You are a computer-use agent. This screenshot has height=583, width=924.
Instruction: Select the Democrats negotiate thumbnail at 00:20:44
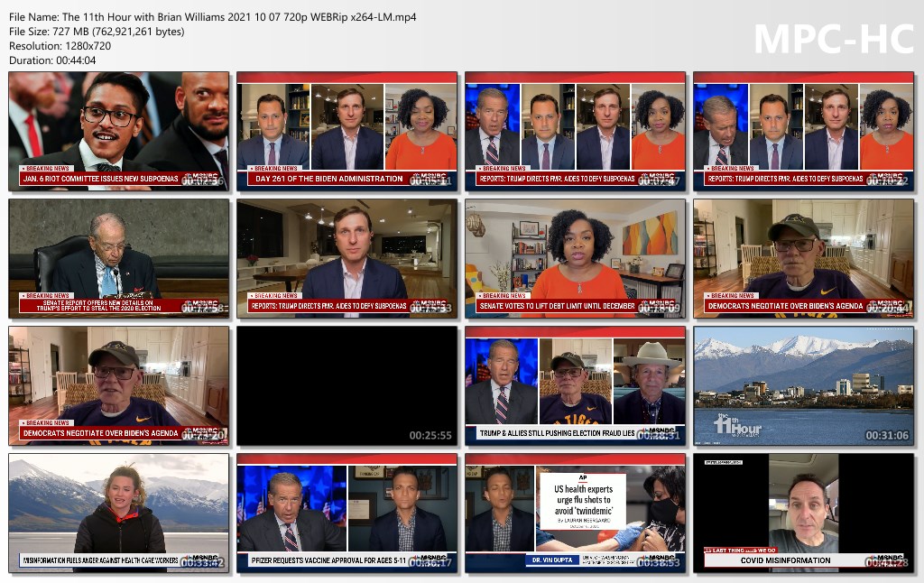[803, 259]
